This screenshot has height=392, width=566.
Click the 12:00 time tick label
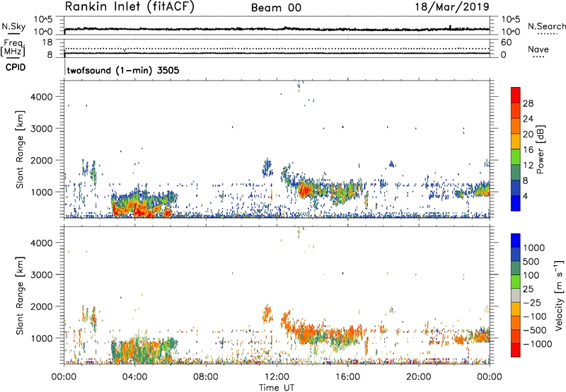click(277, 377)
